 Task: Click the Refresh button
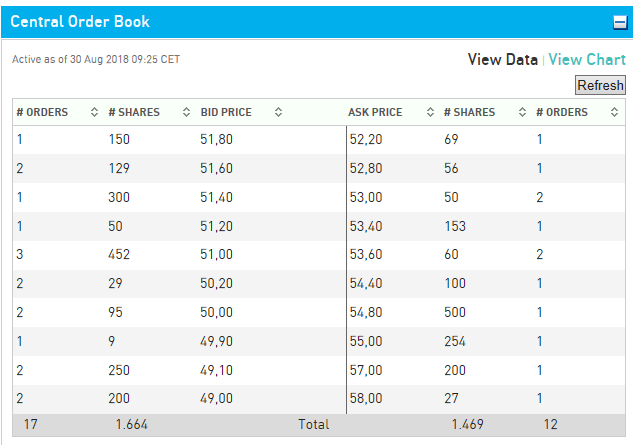600,86
